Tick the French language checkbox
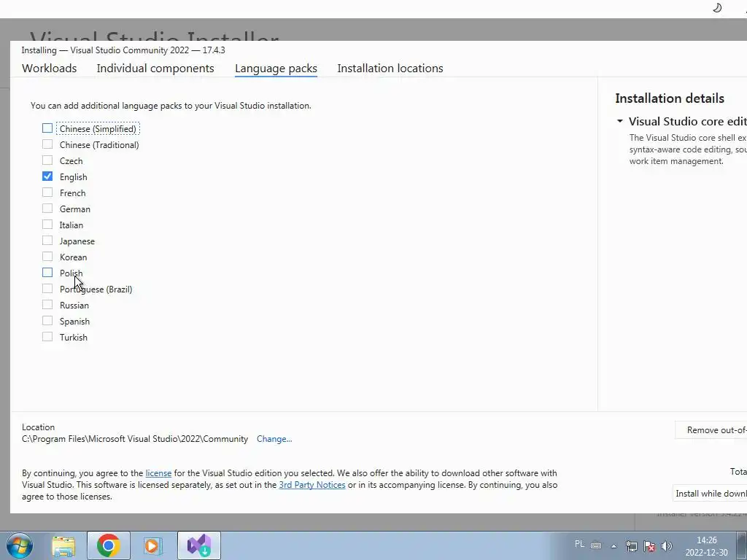Image resolution: width=747 pixels, height=560 pixels. pyautogui.click(x=47, y=192)
